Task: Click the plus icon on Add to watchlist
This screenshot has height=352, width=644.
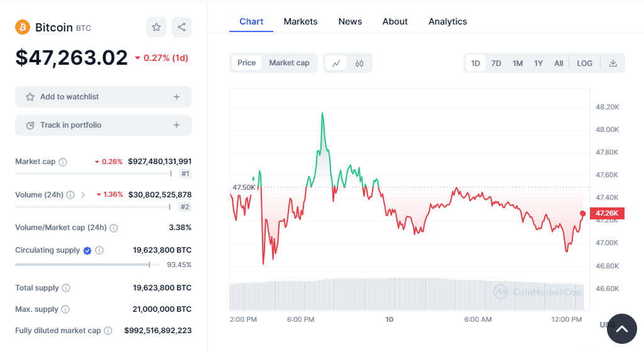Action: [177, 97]
